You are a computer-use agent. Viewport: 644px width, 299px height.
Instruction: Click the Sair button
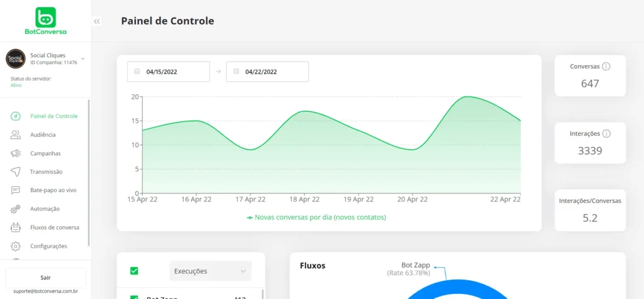tap(45, 277)
